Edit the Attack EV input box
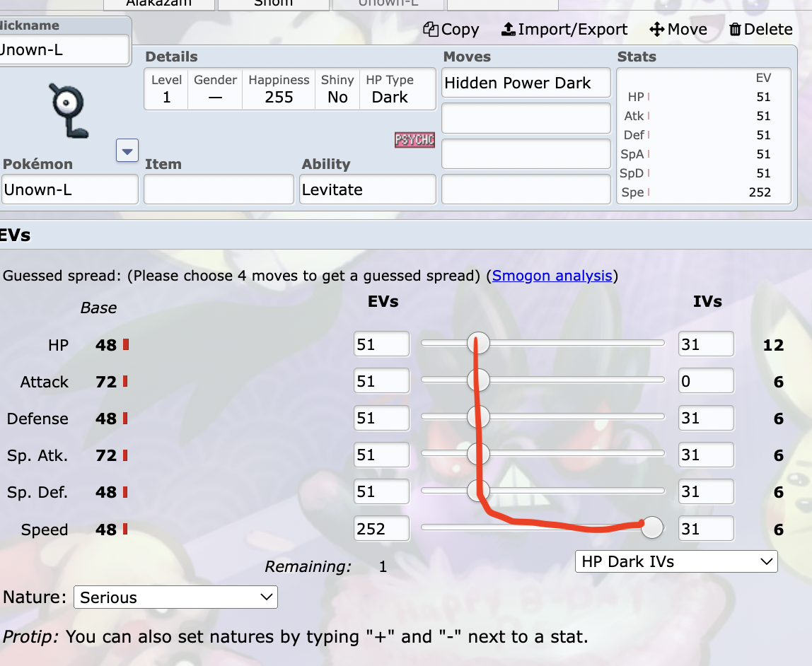Viewport: 812px width, 666px height. (382, 381)
